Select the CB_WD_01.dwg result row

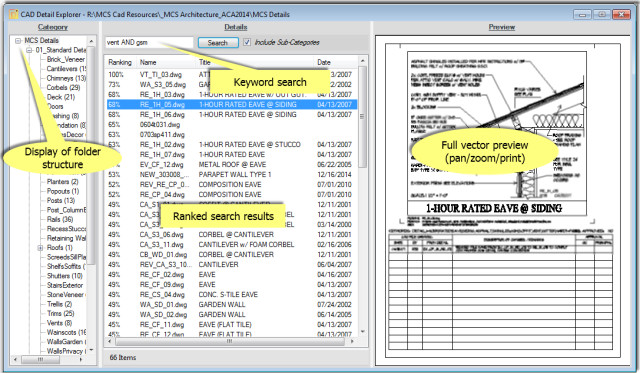pyautogui.click(x=232, y=255)
